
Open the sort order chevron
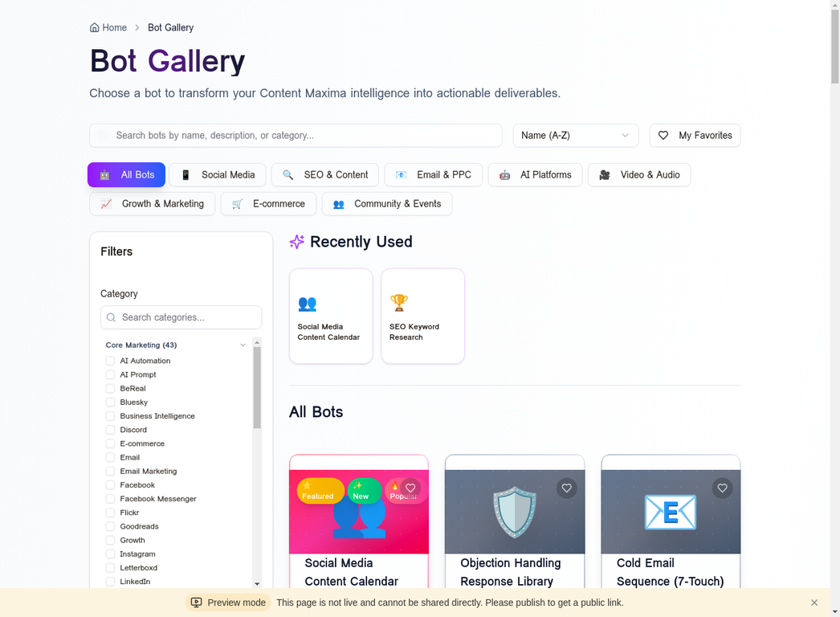click(625, 135)
